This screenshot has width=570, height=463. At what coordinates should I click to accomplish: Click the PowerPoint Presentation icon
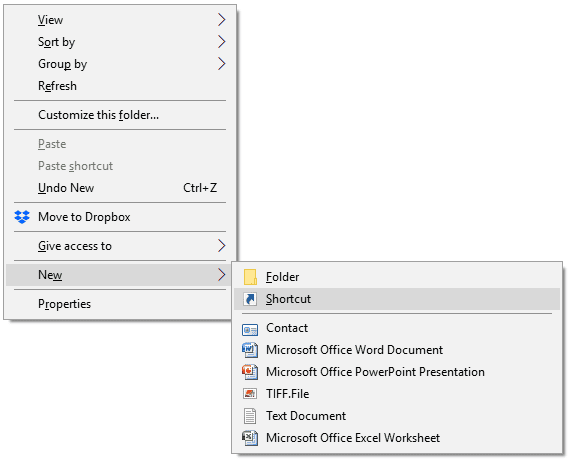(250, 372)
